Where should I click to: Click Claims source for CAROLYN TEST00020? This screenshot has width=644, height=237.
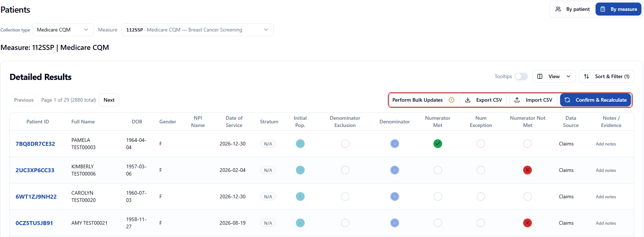coord(566,196)
